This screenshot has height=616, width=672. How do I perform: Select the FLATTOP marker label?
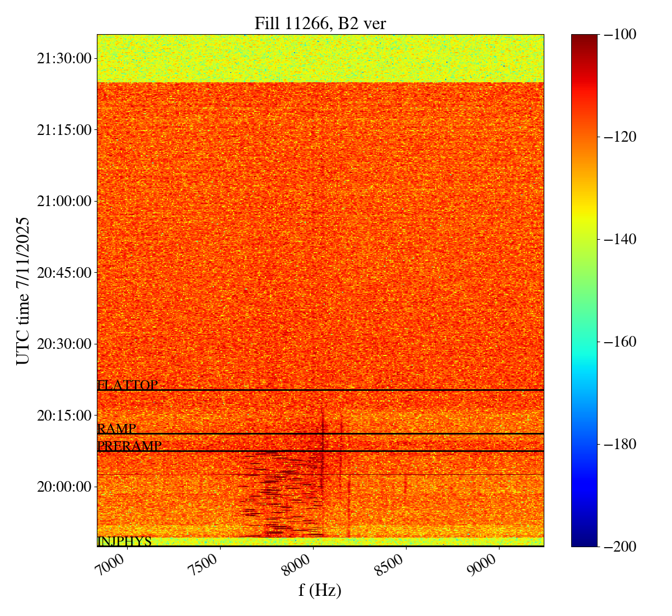tap(127, 385)
